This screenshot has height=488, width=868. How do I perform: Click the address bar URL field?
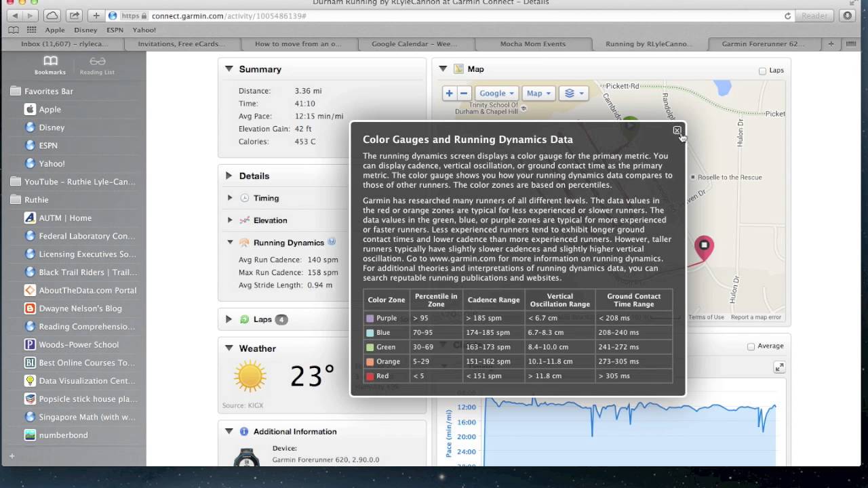point(450,16)
